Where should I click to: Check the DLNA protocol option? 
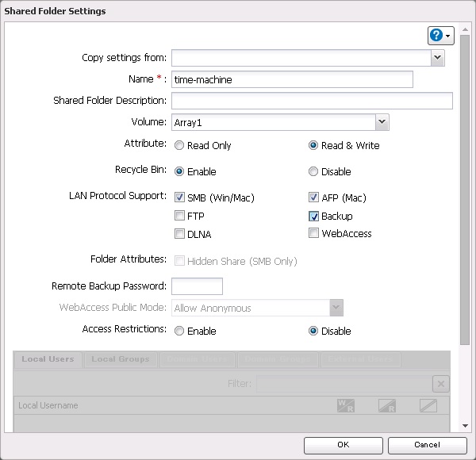tap(179, 234)
